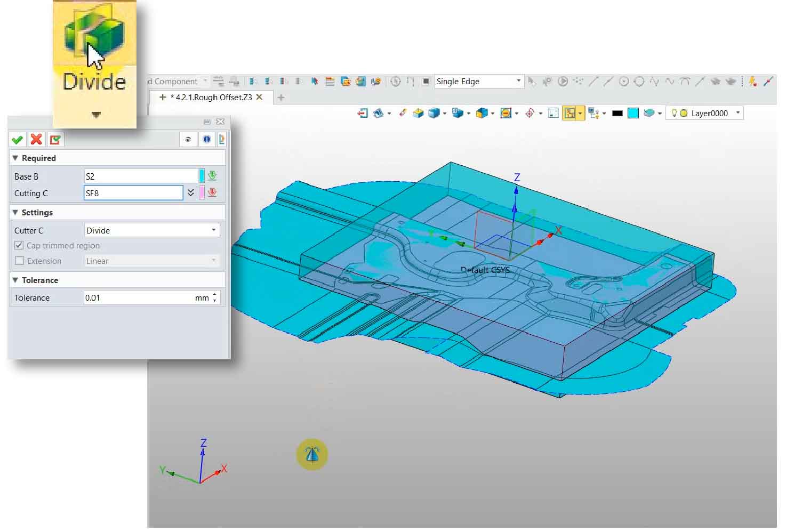
Task: Click the lightbulb icon next to Layer0000
Action: pos(674,113)
